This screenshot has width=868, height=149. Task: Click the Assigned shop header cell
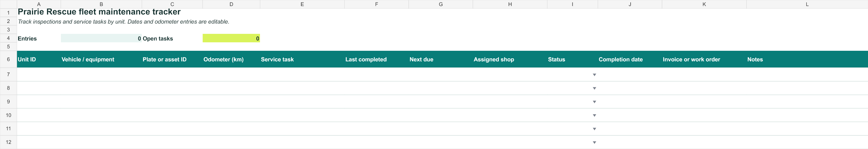pyautogui.click(x=510, y=59)
